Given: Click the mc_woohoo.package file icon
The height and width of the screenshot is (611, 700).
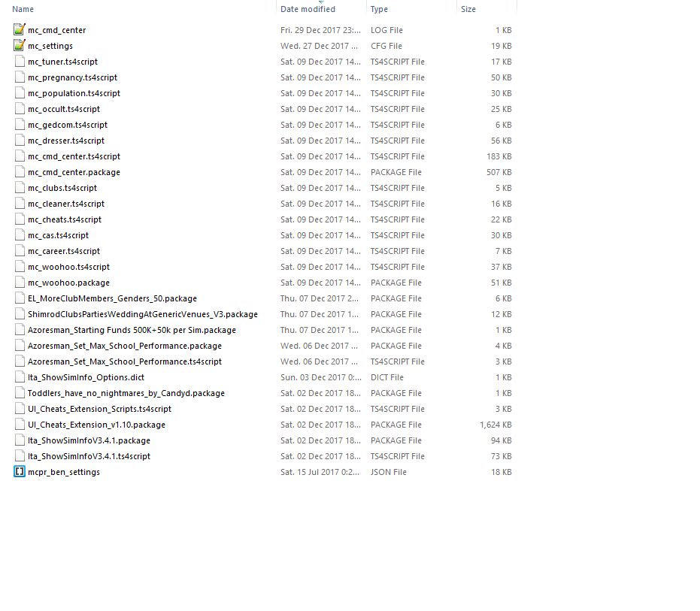Looking at the screenshot, I should tap(20, 283).
